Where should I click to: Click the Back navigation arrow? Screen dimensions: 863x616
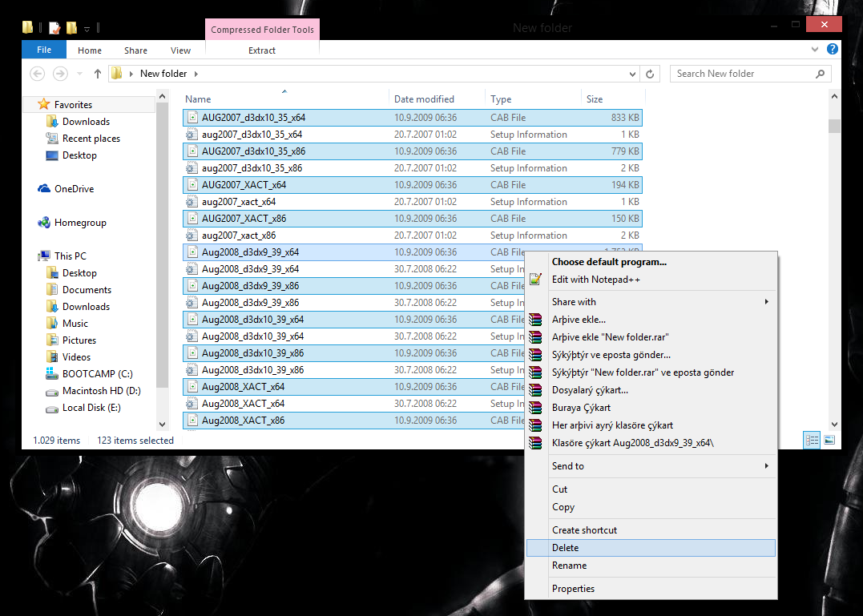click(37, 73)
